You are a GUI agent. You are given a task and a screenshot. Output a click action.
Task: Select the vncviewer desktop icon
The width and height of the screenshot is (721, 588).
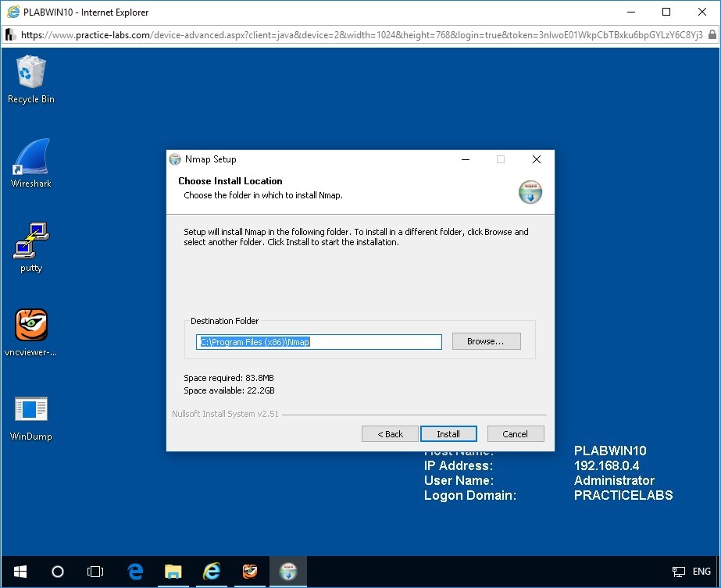click(x=30, y=332)
